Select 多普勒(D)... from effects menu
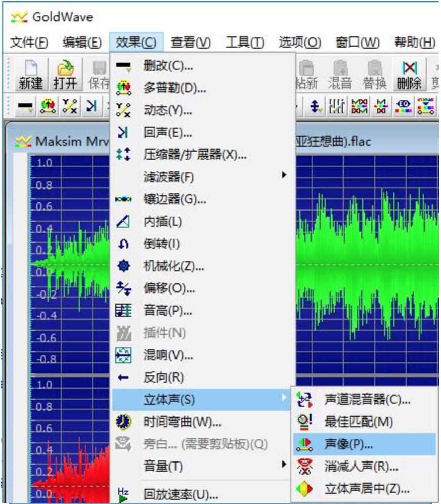441x504 pixels. pos(202,88)
